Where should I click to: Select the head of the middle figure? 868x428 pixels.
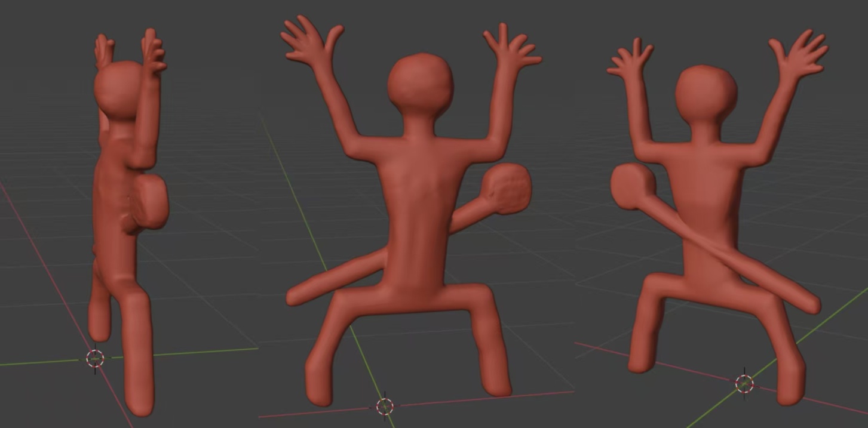pos(420,84)
